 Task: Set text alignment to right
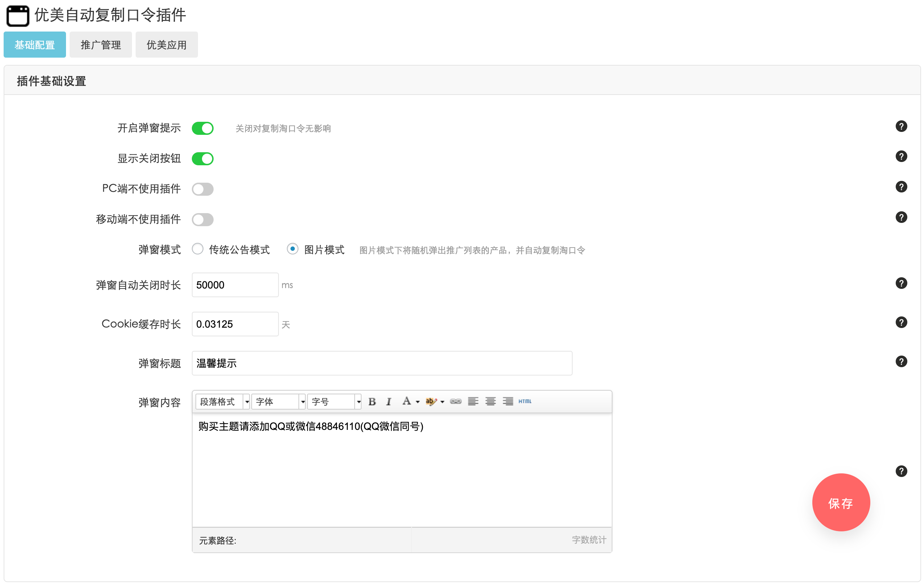507,401
